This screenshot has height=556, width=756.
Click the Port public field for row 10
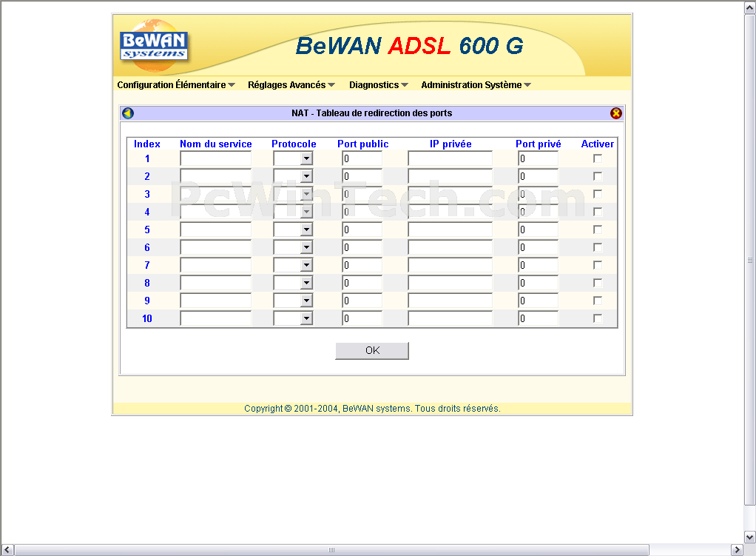click(x=362, y=318)
